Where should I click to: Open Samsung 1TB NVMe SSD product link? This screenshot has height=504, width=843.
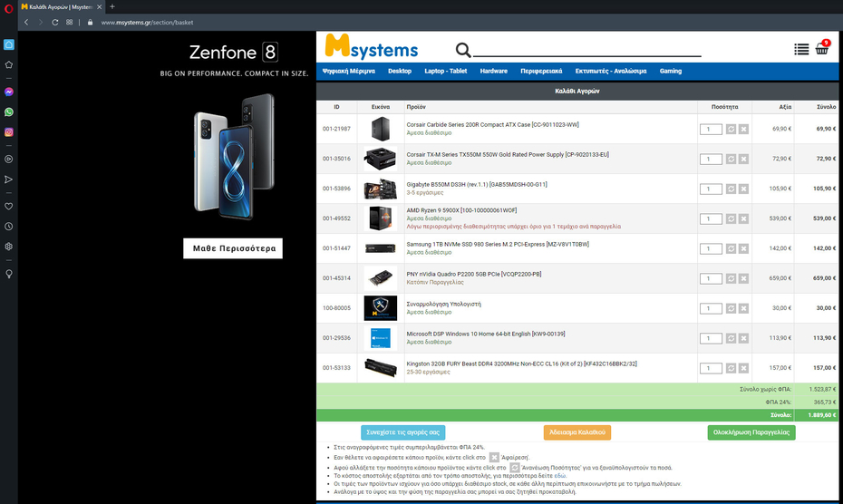tap(498, 244)
